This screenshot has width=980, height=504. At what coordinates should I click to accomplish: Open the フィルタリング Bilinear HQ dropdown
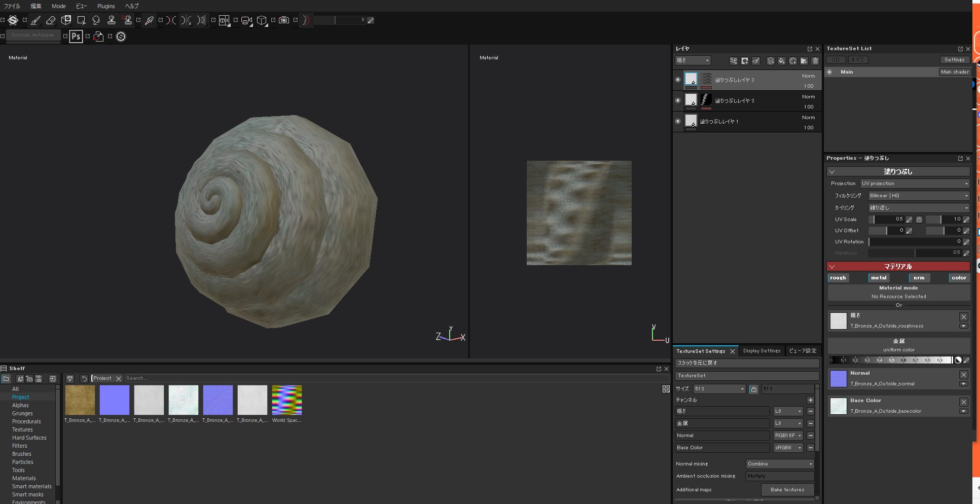click(x=919, y=196)
